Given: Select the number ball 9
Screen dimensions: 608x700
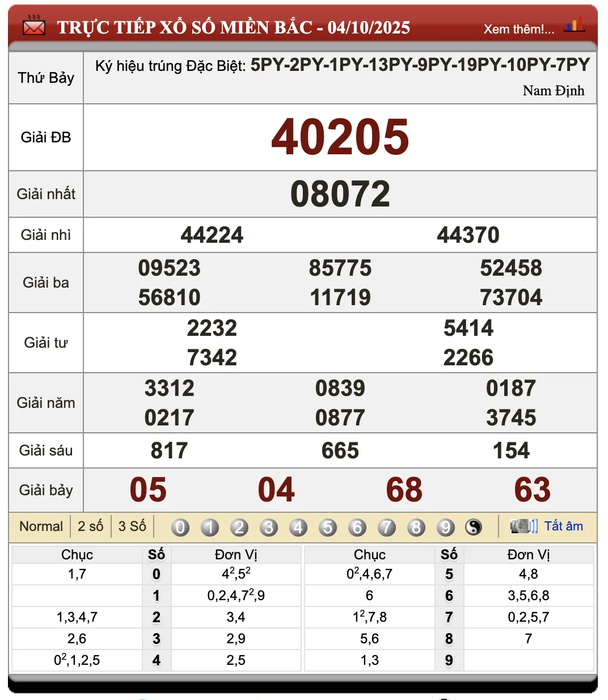Looking at the screenshot, I should (x=446, y=527).
